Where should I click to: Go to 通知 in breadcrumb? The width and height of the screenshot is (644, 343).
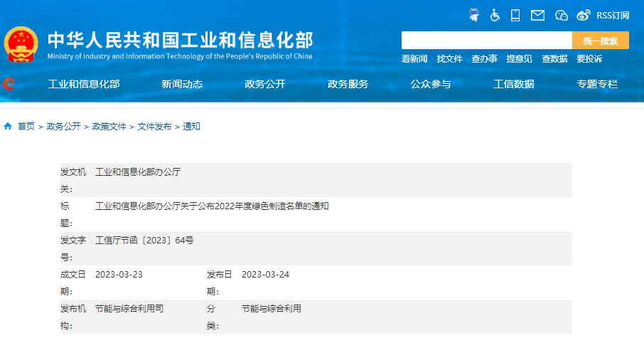pyautogui.click(x=191, y=126)
